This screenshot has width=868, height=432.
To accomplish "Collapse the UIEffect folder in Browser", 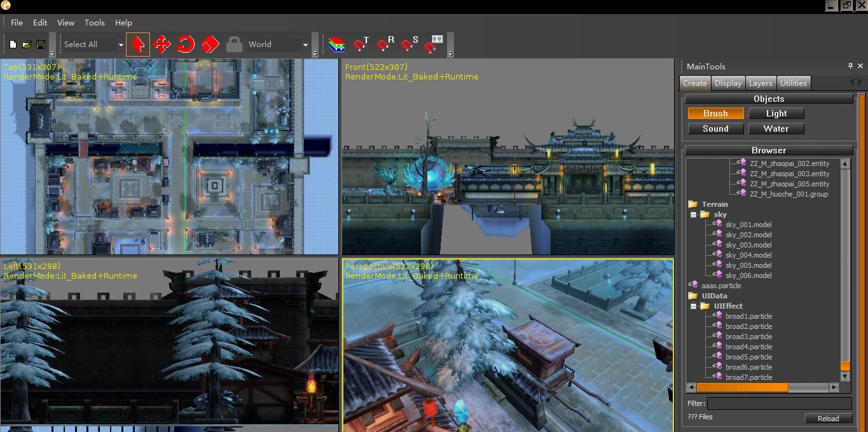I will tap(693, 307).
